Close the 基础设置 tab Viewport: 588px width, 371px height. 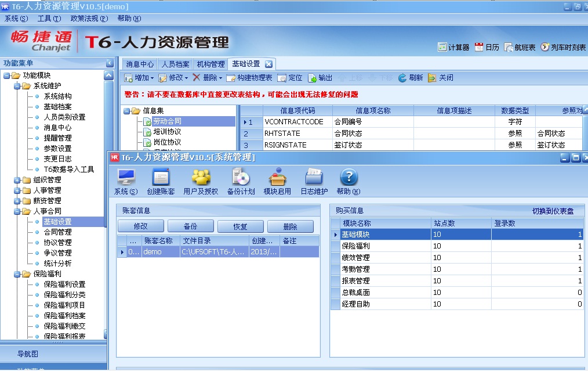click(268, 64)
